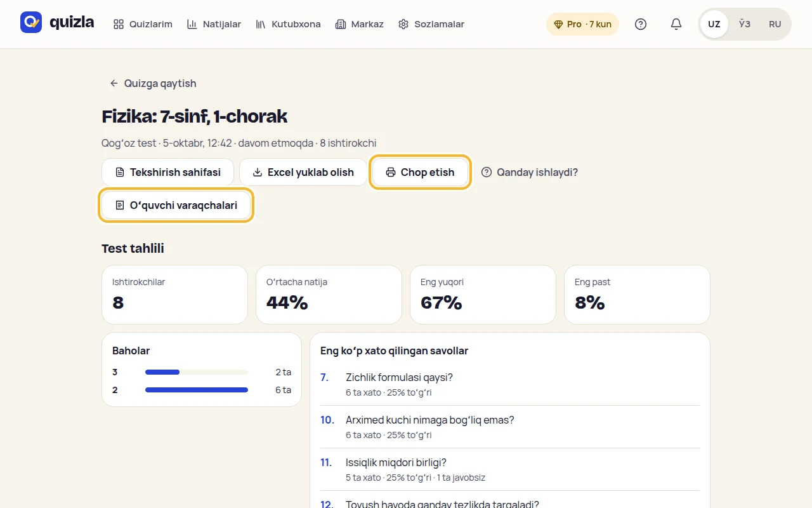Switch language to ЎЗ Cyrillic

tap(745, 24)
